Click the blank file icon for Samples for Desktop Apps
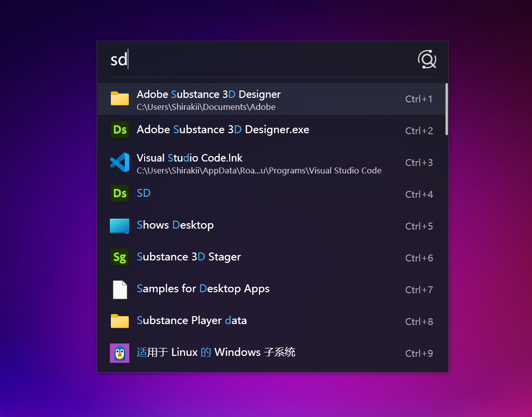532x417 pixels. pyautogui.click(x=119, y=289)
